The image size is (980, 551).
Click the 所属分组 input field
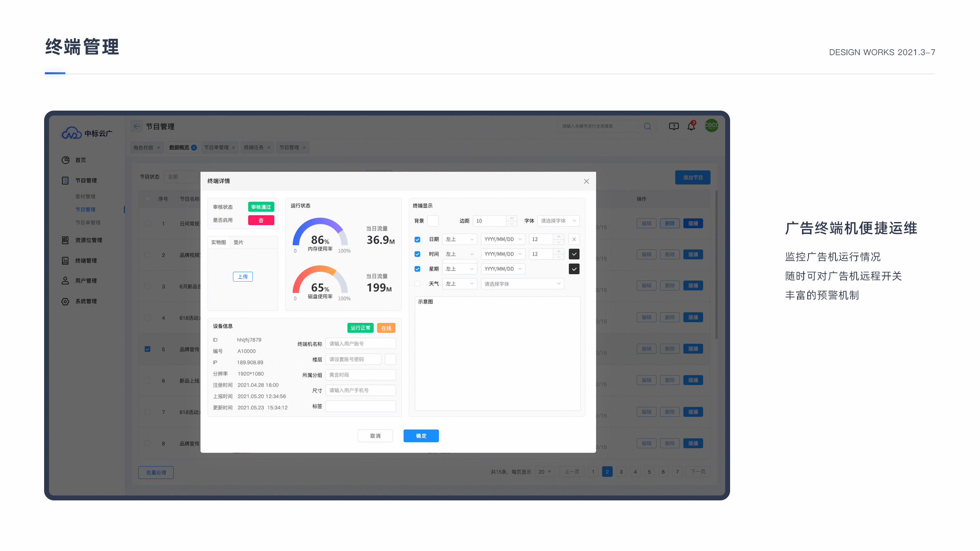pos(361,375)
